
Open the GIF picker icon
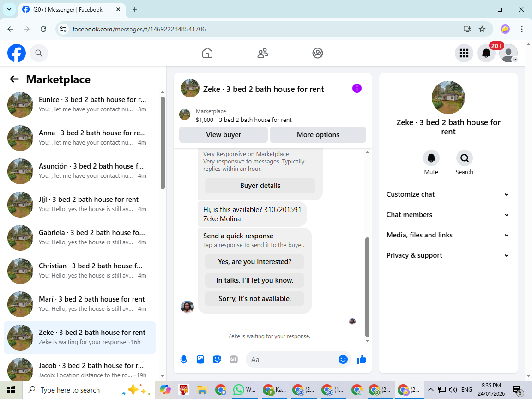click(x=233, y=359)
